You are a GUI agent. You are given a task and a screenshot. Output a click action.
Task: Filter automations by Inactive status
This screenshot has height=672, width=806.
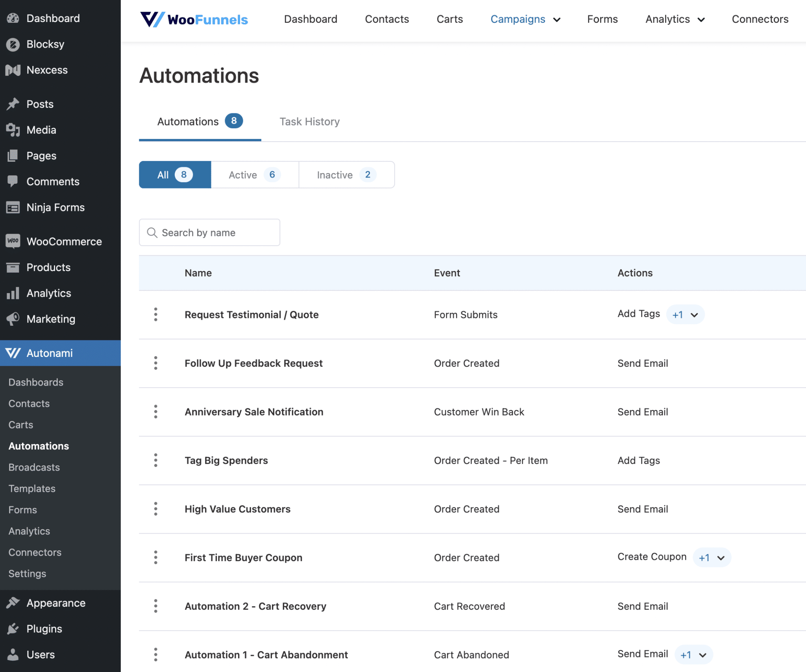click(346, 175)
